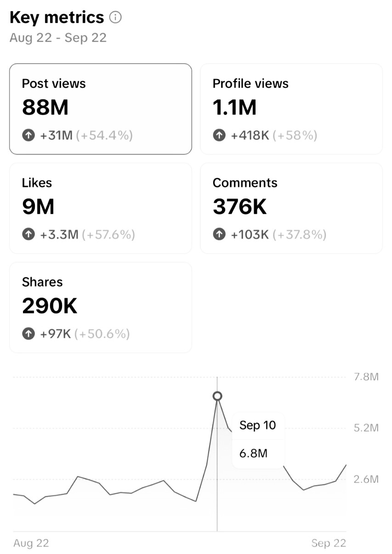The height and width of the screenshot is (554, 392).
Task: Click the Comments growth arrow icon
Action: point(219,234)
